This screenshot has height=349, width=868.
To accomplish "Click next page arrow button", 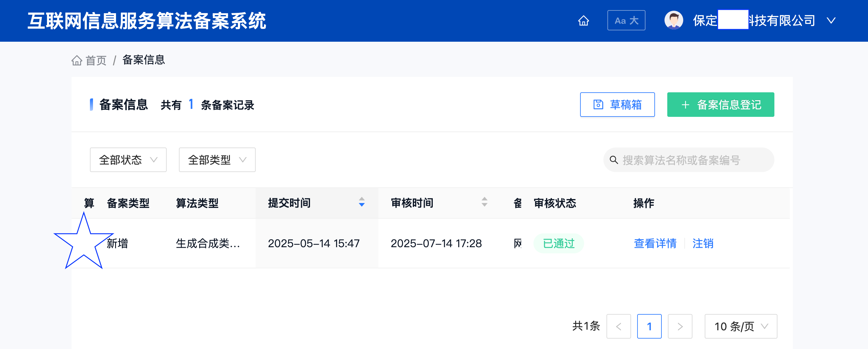I will [x=680, y=326].
